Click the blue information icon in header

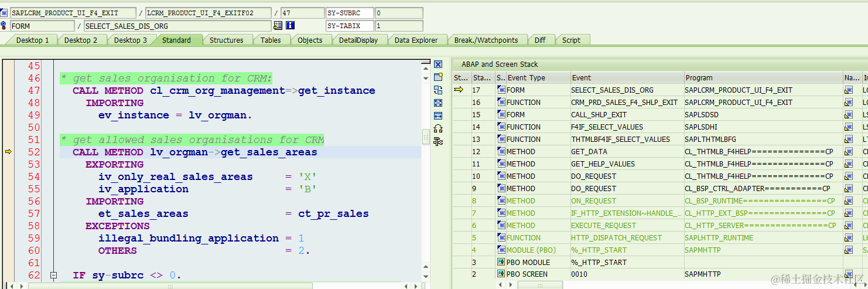[x=290, y=26]
